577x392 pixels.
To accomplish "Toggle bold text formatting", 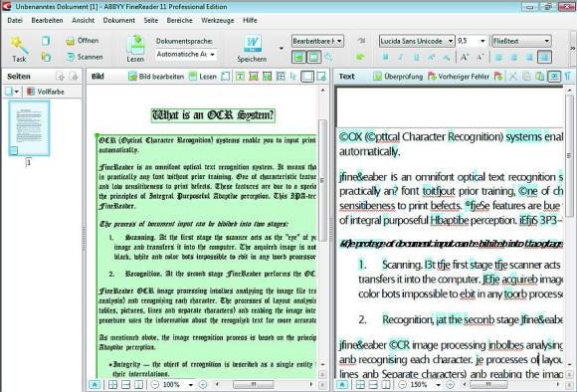I will [x=386, y=57].
